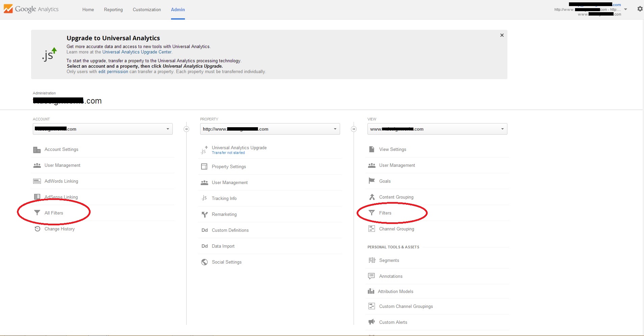This screenshot has width=644, height=336.
Task: Click the Custom Alerts megaphone icon
Action: click(372, 322)
